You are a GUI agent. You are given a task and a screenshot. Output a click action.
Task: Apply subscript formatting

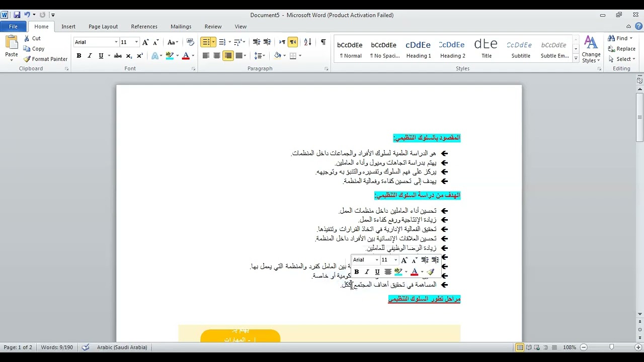coord(129,56)
